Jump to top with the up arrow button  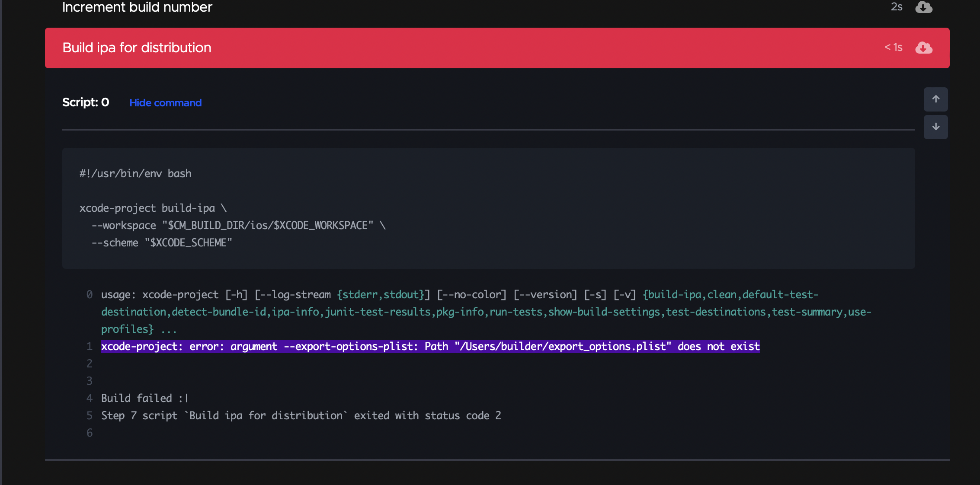tap(935, 99)
